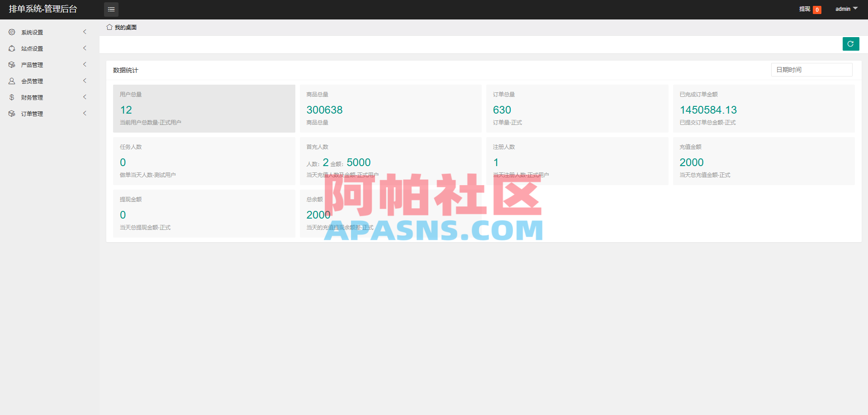Select the 用户总量 statistics card
Viewport: 868px width, 415px height.
coord(204,109)
